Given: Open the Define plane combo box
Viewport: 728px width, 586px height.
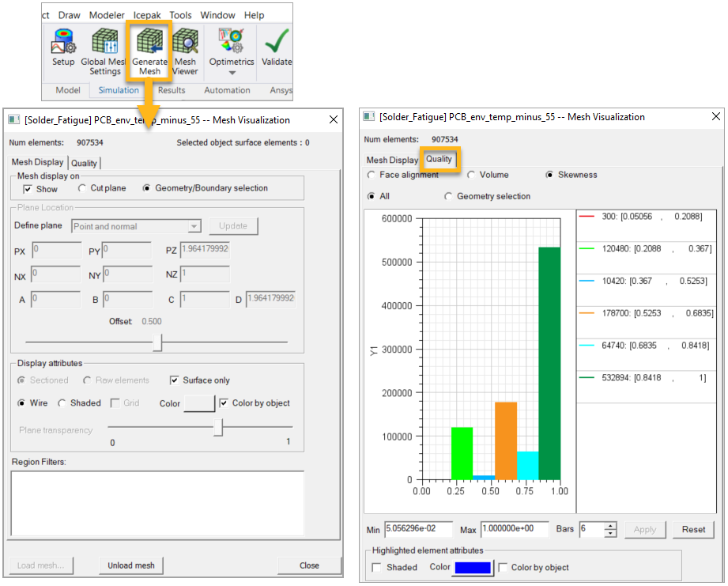Looking at the screenshot, I should click(x=136, y=226).
